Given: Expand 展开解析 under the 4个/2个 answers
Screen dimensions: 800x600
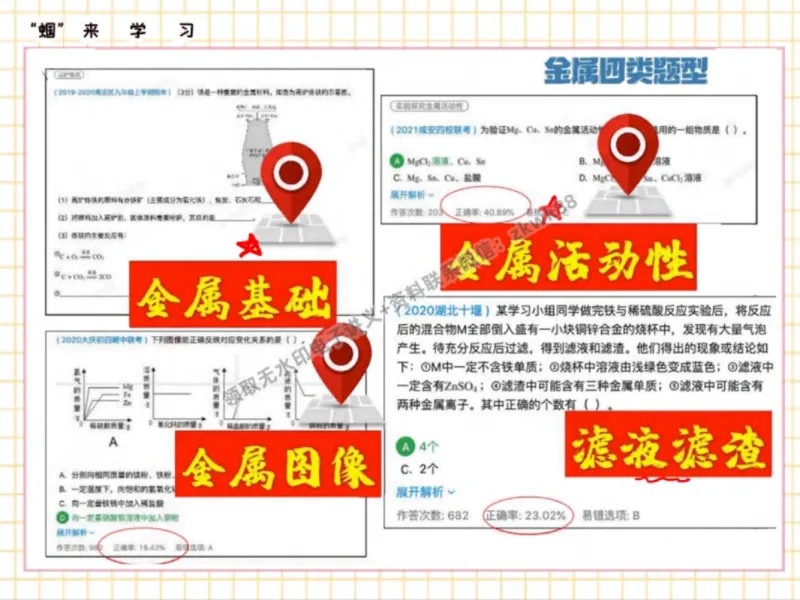Looking at the screenshot, I should 425,492.
